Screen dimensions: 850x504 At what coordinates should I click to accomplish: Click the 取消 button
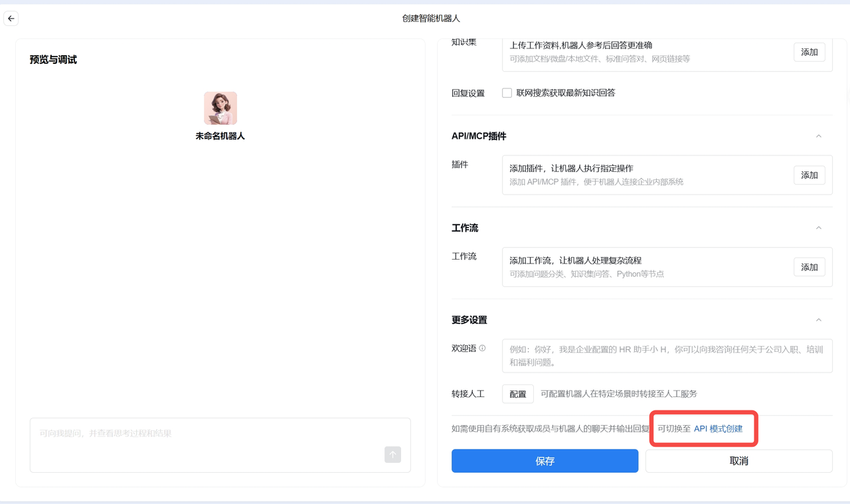[738, 460]
